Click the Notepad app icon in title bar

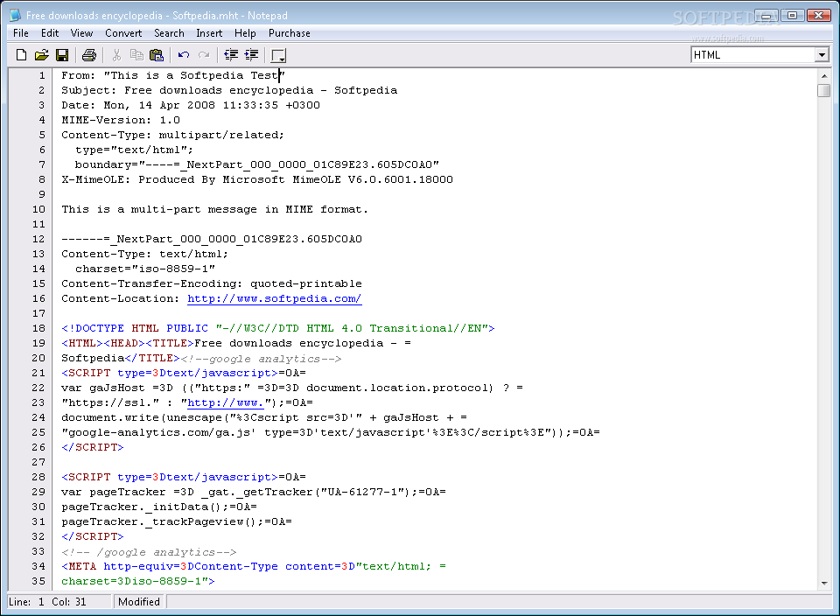(x=16, y=16)
